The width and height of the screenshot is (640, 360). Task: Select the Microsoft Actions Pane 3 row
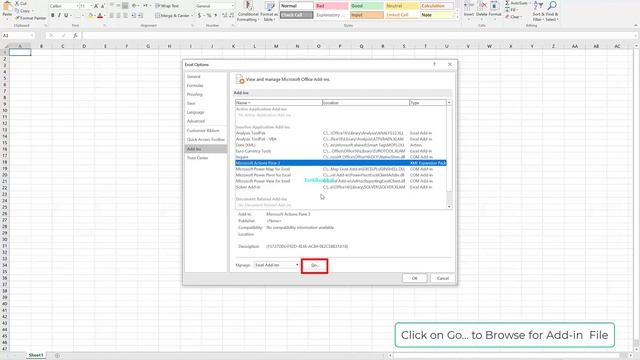(x=341, y=163)
